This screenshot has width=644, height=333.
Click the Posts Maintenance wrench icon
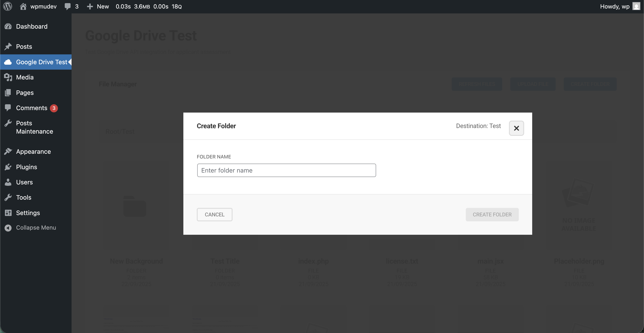pos(8,123)
